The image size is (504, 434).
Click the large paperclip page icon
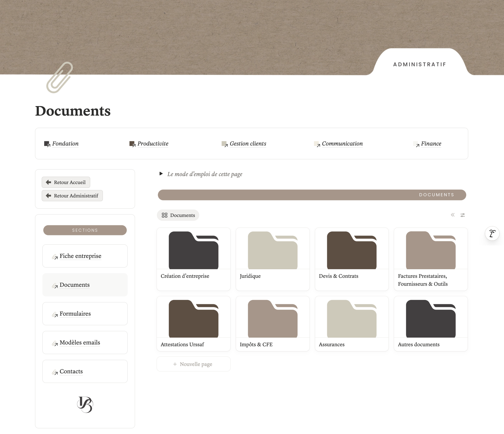coord(60,77)
